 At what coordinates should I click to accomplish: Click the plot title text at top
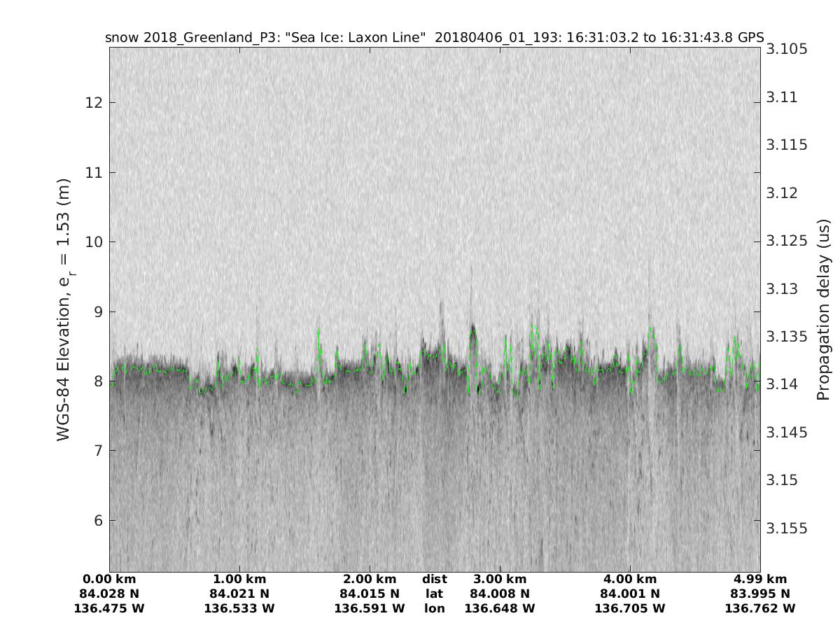(434, 37)
